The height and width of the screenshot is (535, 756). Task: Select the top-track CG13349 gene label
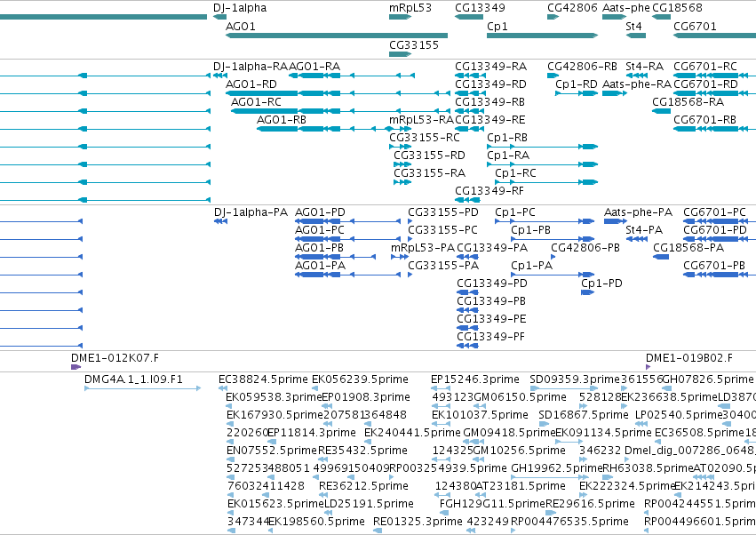click(481, 8)
